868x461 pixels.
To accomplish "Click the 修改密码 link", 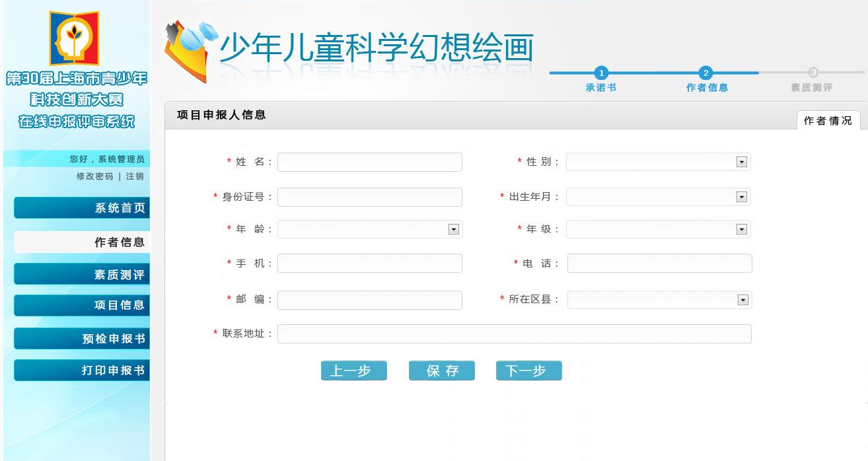I will [x=94, y=176].
